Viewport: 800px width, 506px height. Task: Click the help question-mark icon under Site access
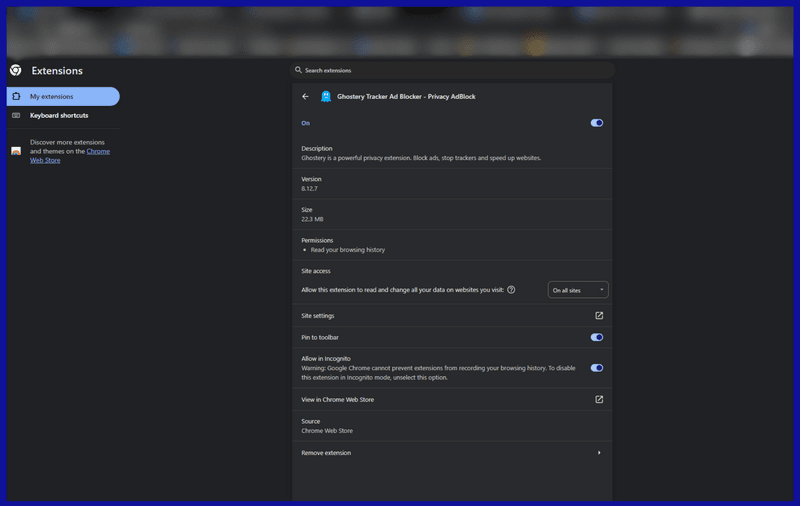tap(511, 290)
